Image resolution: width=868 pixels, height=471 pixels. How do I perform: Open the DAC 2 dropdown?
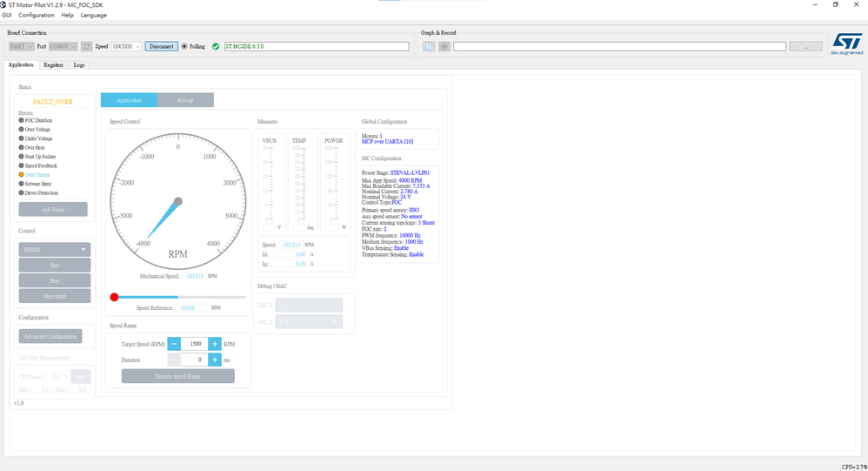(309, 322)
